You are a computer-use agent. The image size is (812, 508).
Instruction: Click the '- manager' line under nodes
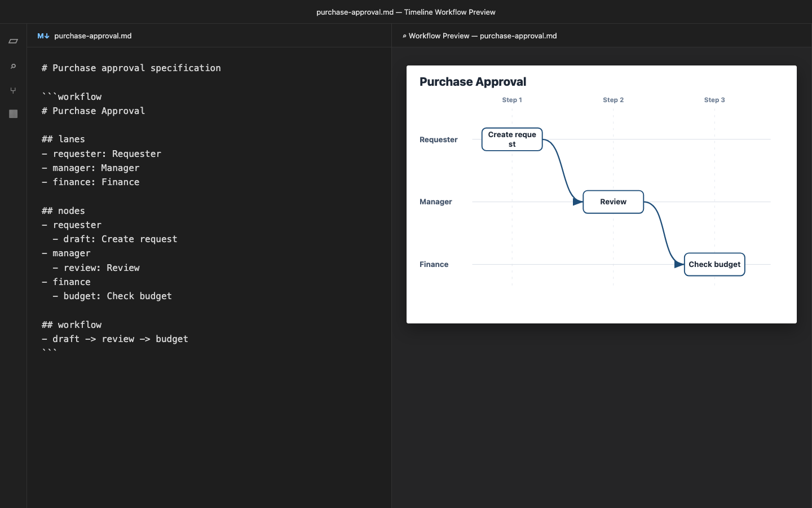[66, 253]
